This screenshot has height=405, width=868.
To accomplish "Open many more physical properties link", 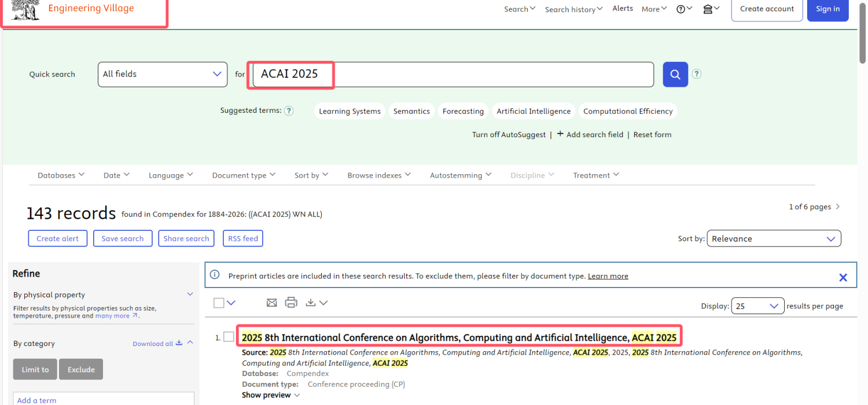I will (x=117, y=316).
